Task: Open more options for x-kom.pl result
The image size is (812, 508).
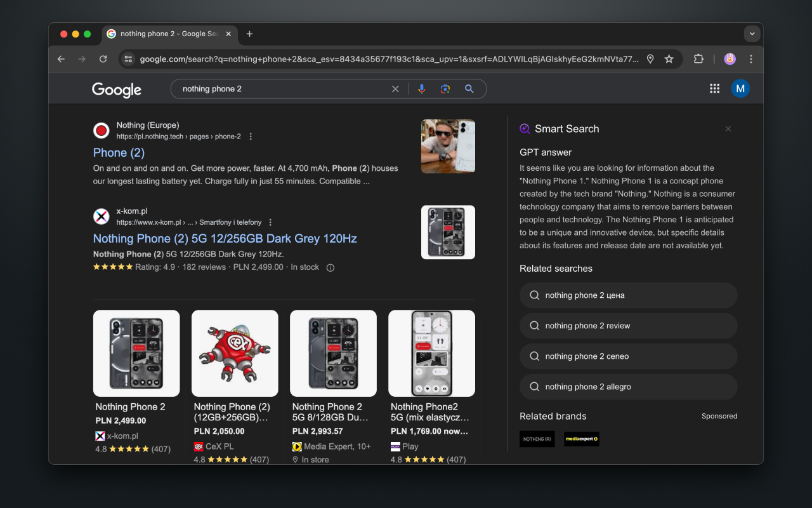Action: (x=270, y=222)
